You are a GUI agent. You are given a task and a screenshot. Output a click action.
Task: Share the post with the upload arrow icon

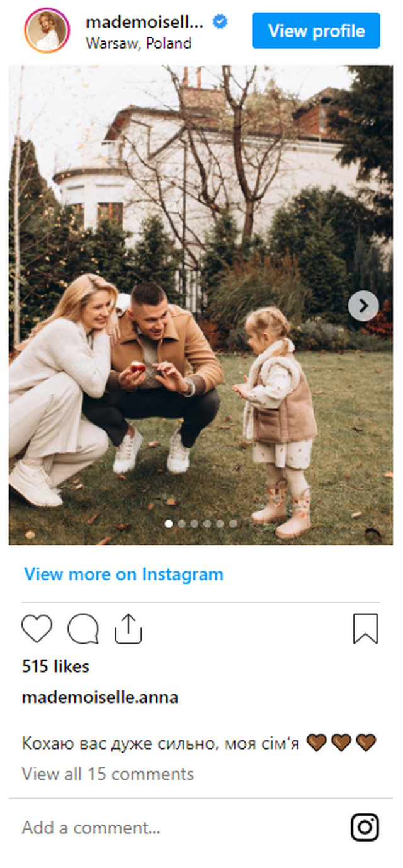tap(128, 629)
